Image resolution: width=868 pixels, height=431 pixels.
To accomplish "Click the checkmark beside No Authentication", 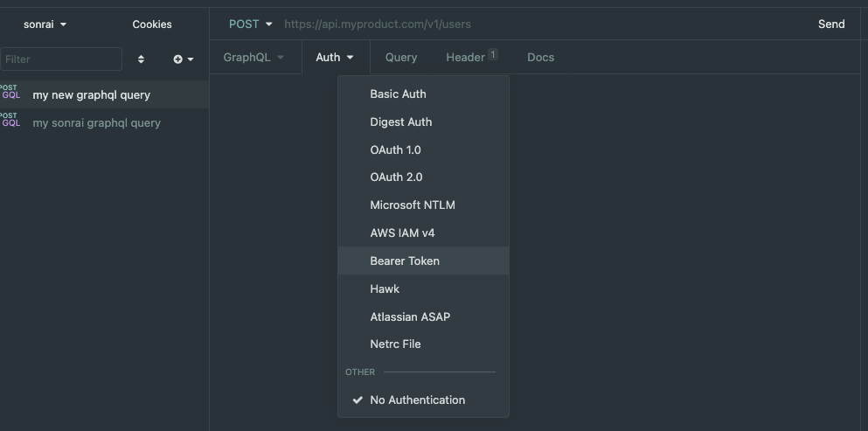I will (357, 400).
